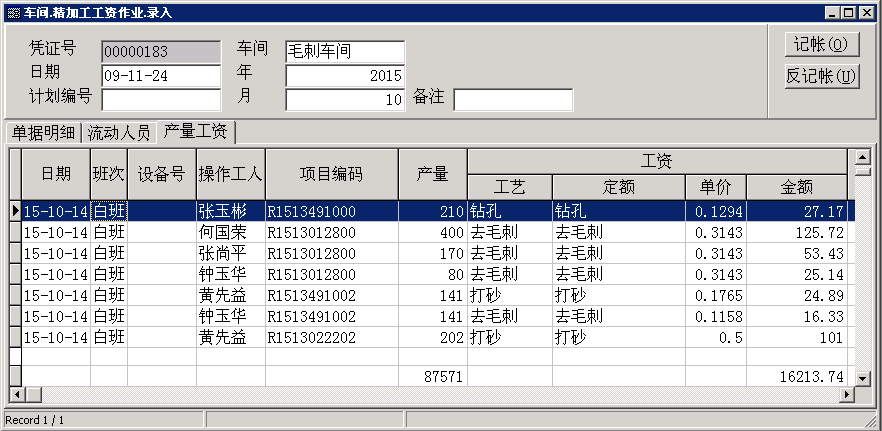This screenshot has width=882, height=431.
Task: Click the 反记帐 (Unpost) button
Action: (820, 76)
